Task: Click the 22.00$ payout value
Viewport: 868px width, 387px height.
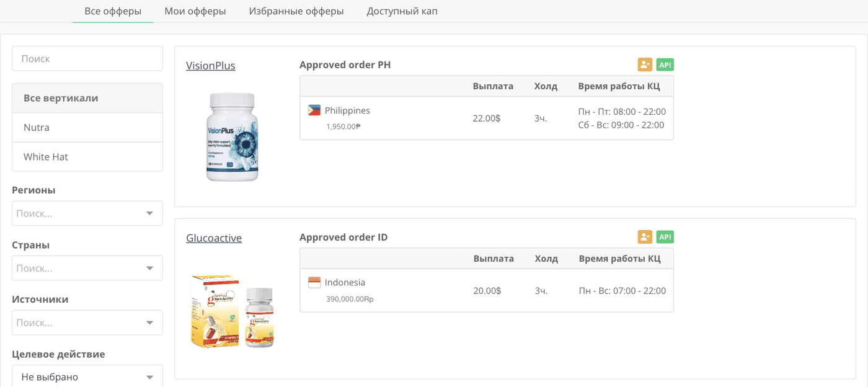Action: tap(487, 118)
